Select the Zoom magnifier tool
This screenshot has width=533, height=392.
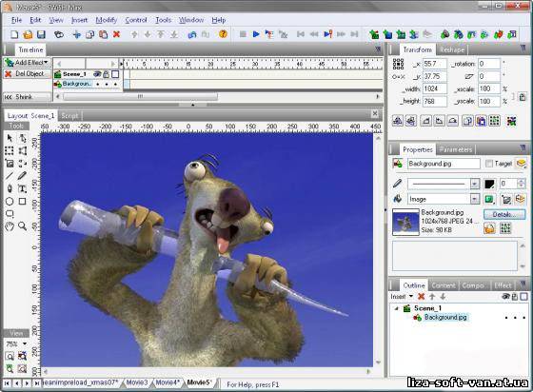click(x=22, y=226)
